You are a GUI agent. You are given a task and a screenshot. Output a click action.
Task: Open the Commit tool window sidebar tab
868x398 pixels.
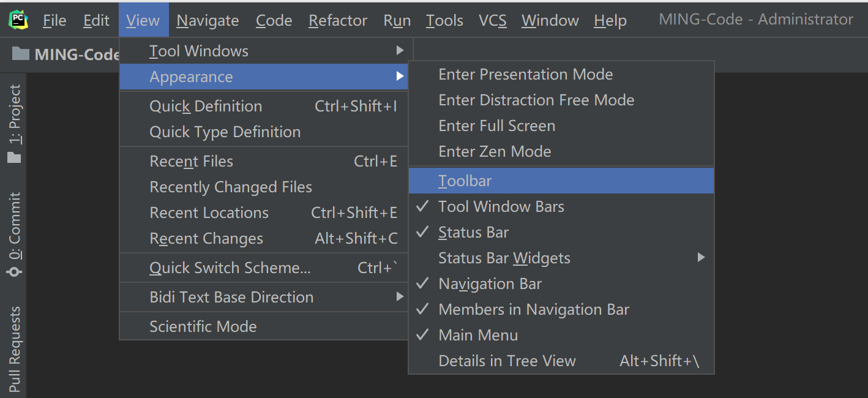[15, 234]
